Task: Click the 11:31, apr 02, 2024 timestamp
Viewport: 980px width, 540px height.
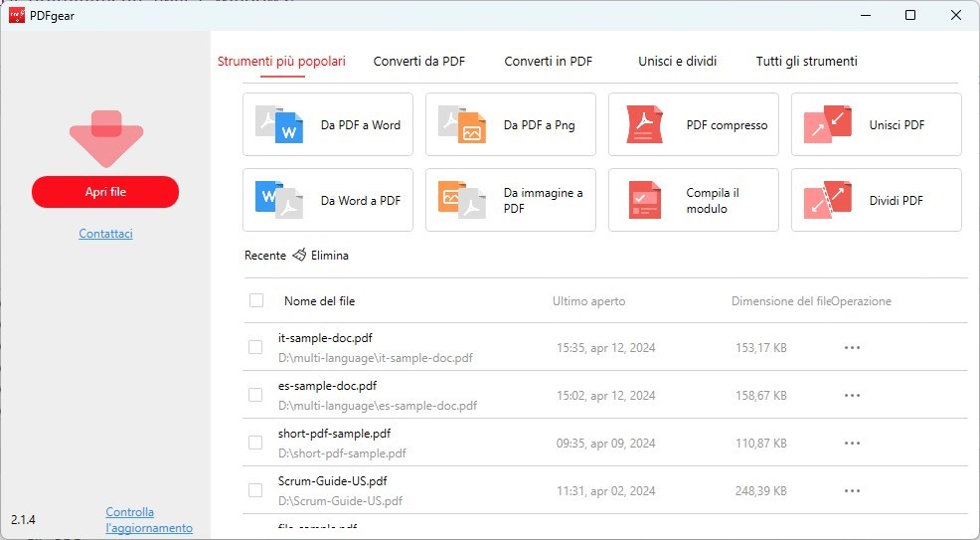Action: 605,490
